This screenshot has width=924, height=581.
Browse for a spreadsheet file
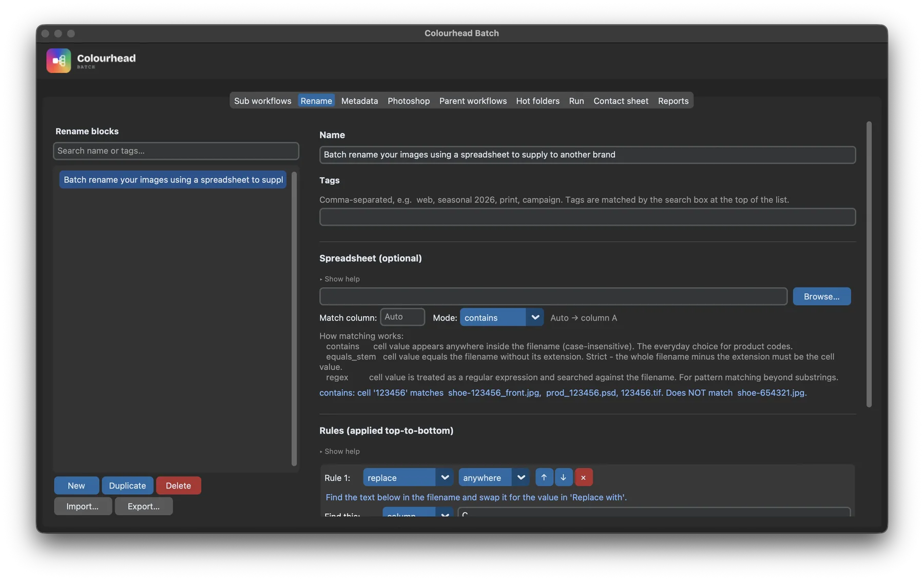821,296
